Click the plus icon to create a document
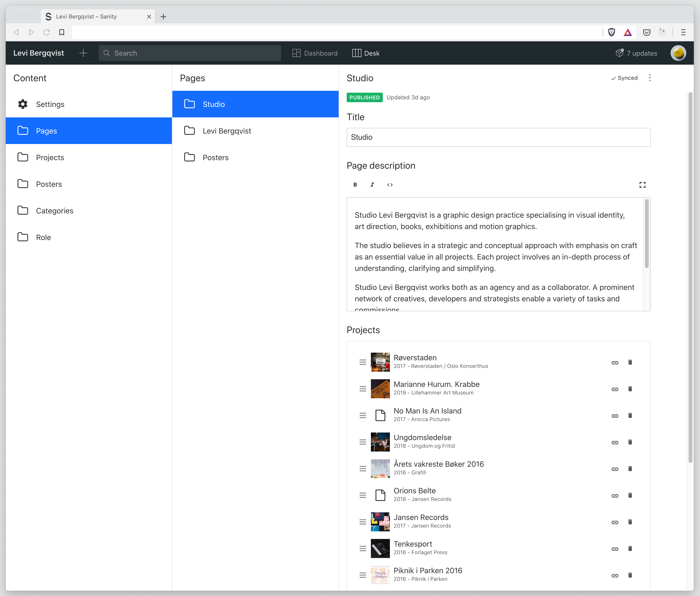700x596 pixels. [x=83, y=53]
